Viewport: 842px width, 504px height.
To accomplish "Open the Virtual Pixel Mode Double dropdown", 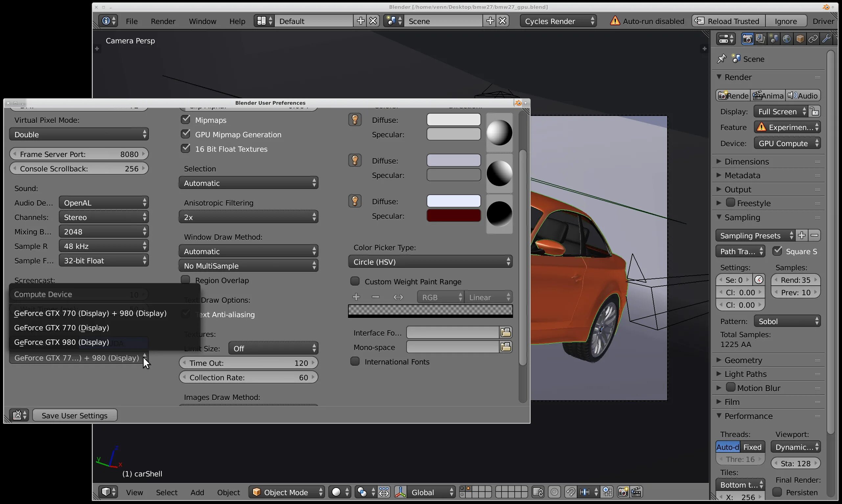I will (79, 135).
